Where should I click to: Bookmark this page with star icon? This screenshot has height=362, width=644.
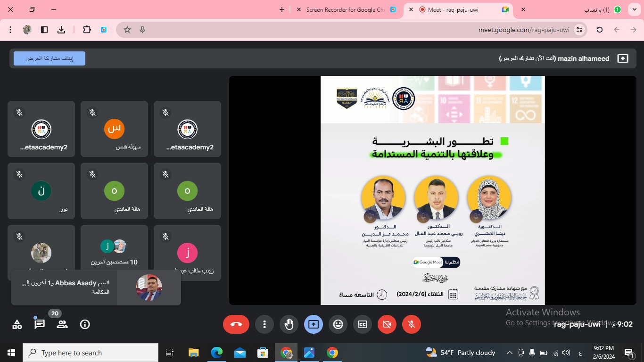tap(127, 30)
